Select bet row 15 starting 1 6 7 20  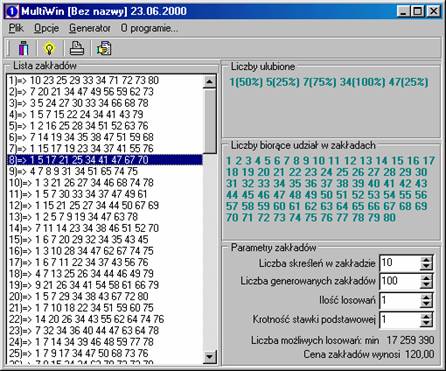(x=105, y=239)
